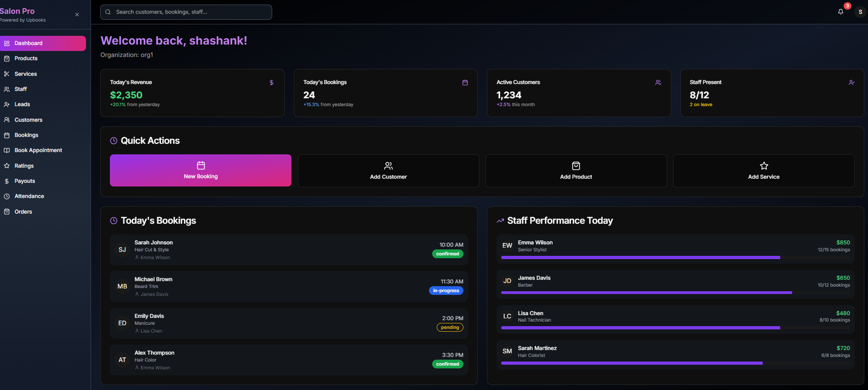Open Sarah Johnson's booking row
868x390 pixels.
coord(289,249)
